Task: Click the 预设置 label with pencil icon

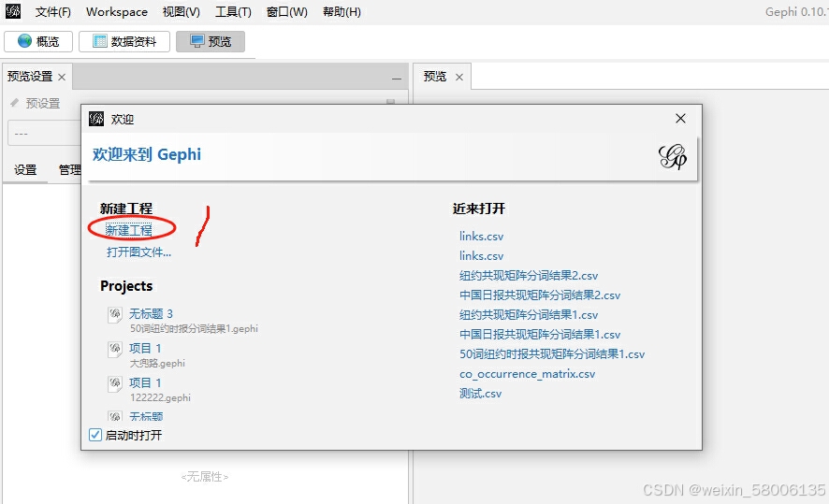Action: coord(35,103)
